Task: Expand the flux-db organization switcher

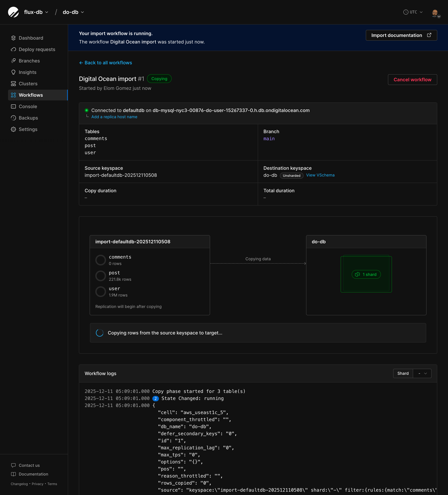Action: [x=36, y=12]
